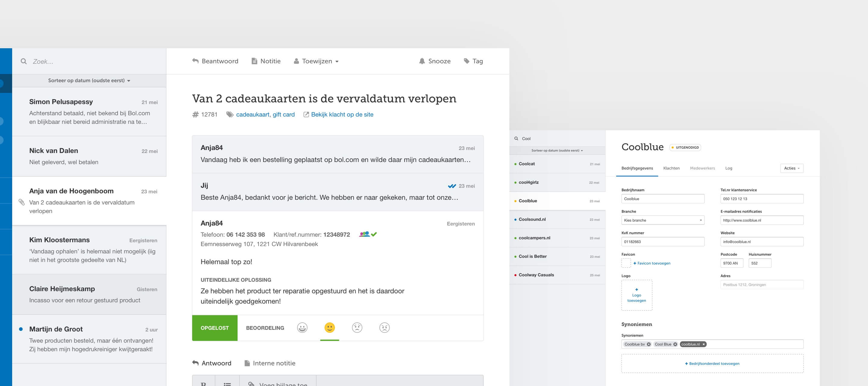868x386 pixels.
Task: Switch to the Medewerkers tab
Action: pos(702,168)
